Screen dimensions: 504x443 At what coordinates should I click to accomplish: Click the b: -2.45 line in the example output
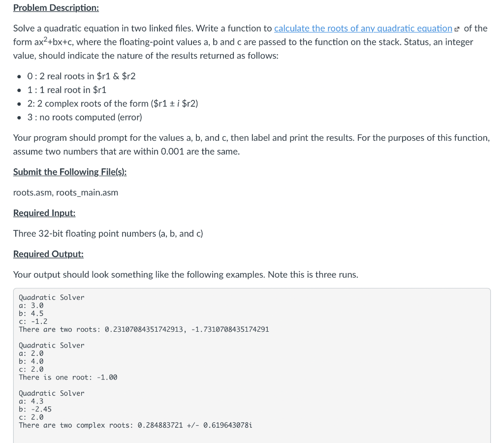[x=35, y=409]
